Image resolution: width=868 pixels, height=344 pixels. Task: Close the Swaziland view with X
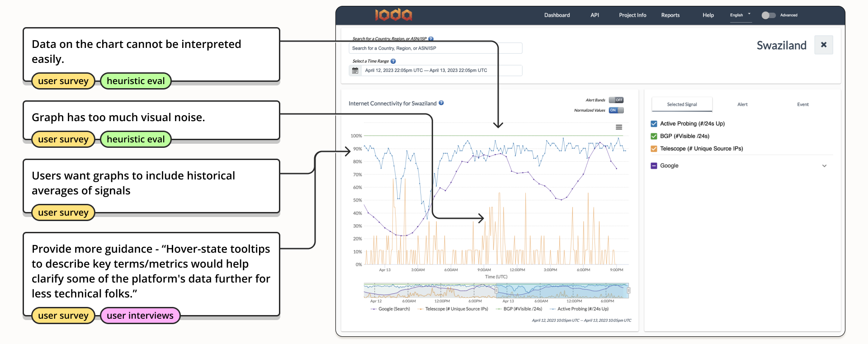click(x=824, y=45)
